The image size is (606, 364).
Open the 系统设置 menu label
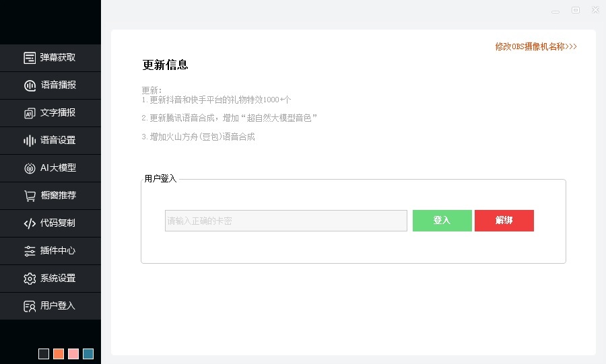[x=58, y=278]
